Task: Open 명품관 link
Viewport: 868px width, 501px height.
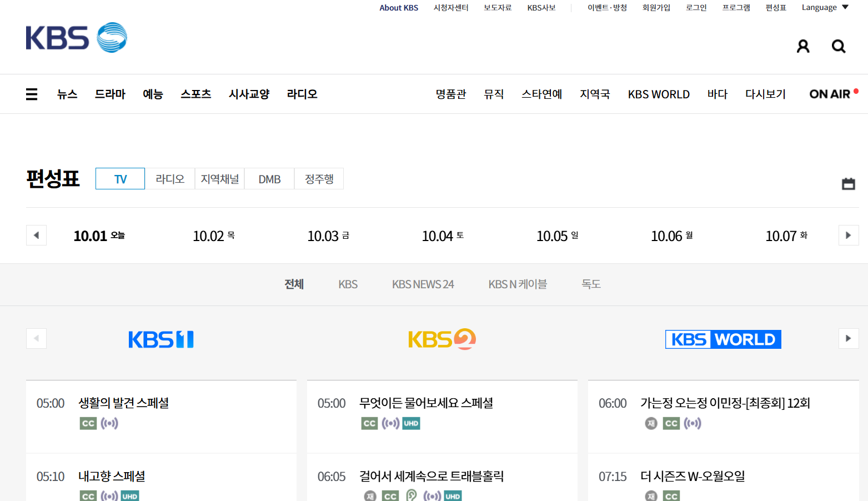Action: 451,94
